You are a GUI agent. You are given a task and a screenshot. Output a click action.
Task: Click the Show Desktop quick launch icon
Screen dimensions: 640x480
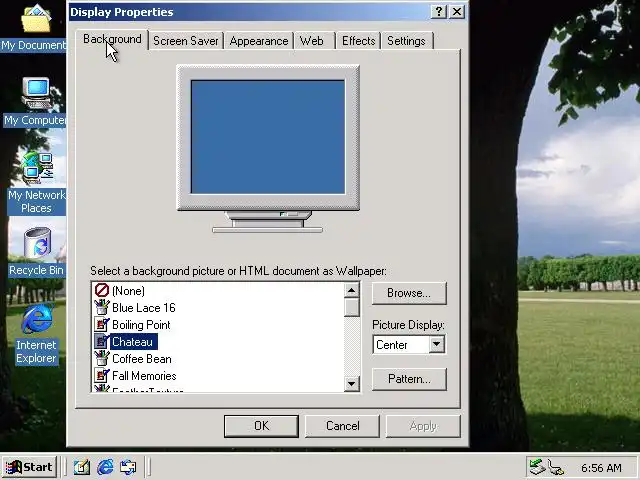pyautogui.click(x=82, y=467)
